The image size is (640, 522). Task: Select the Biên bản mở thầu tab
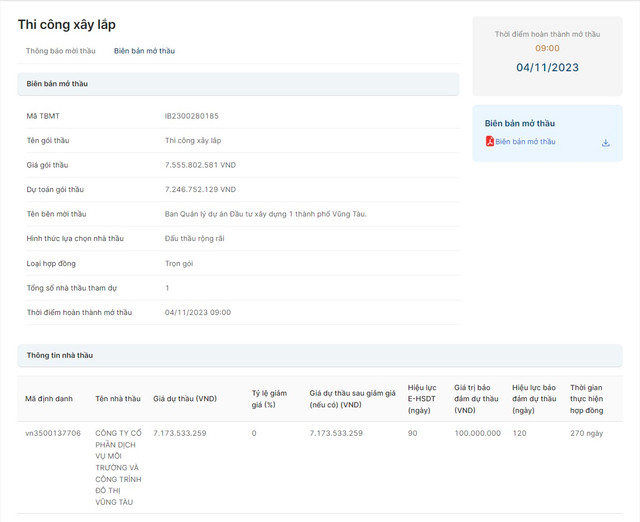[x=144, y=50]
